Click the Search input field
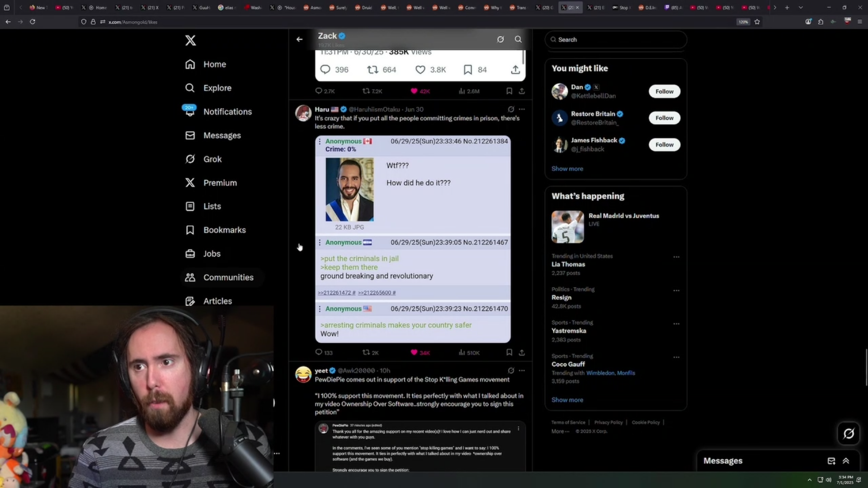 coord(616,40)
